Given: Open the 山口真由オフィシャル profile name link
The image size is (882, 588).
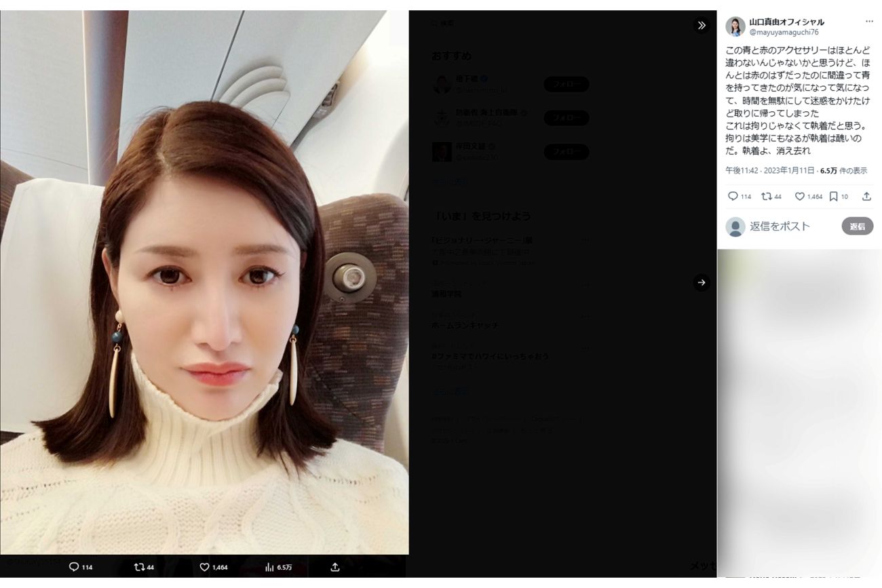Looking at the screenshot, I should (x=786, y=22).
